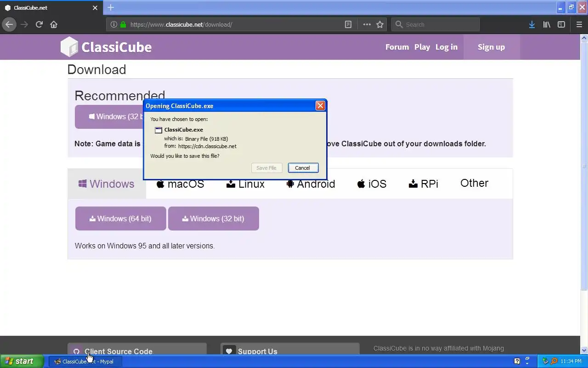Click the scrollbar down arrow
This screenshot has width=588, height=368.
pyautogui.click(x=584, y=350)
